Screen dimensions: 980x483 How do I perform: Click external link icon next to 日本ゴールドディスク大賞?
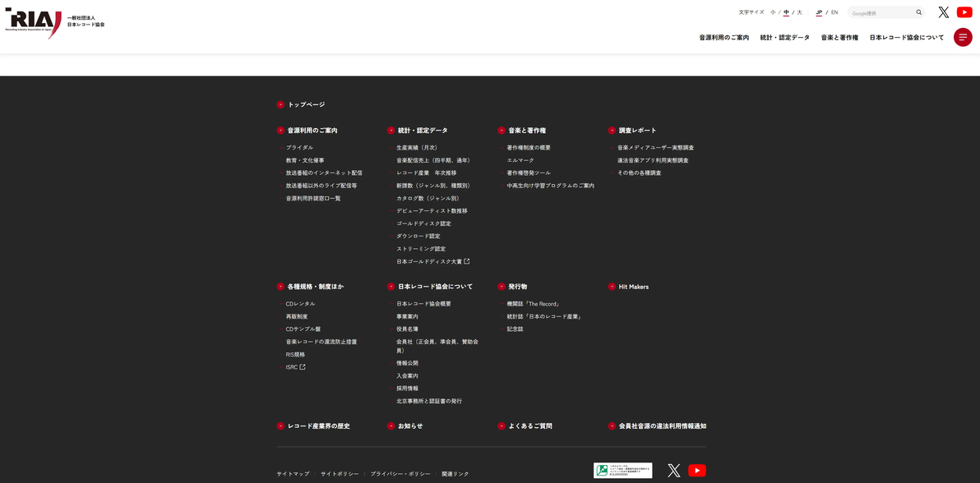click(x=466, y=261)
